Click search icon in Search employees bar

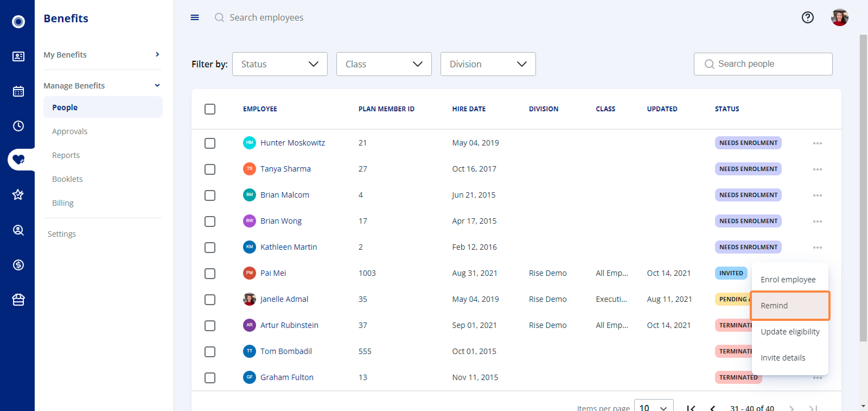point(219,17)
